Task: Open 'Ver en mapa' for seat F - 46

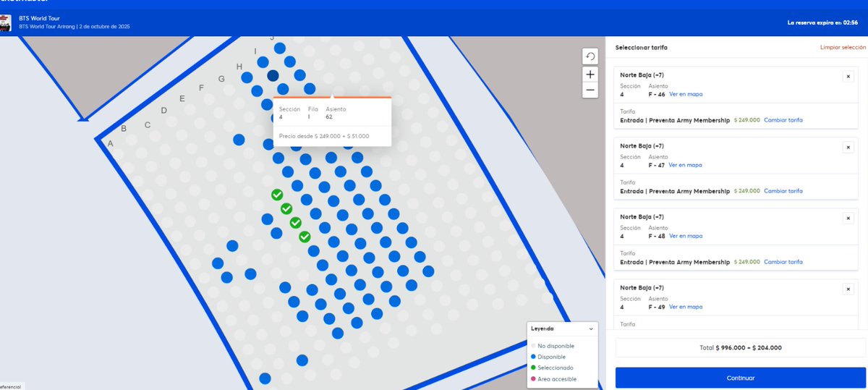Action: pyautogui.click(x=686, y=94)
